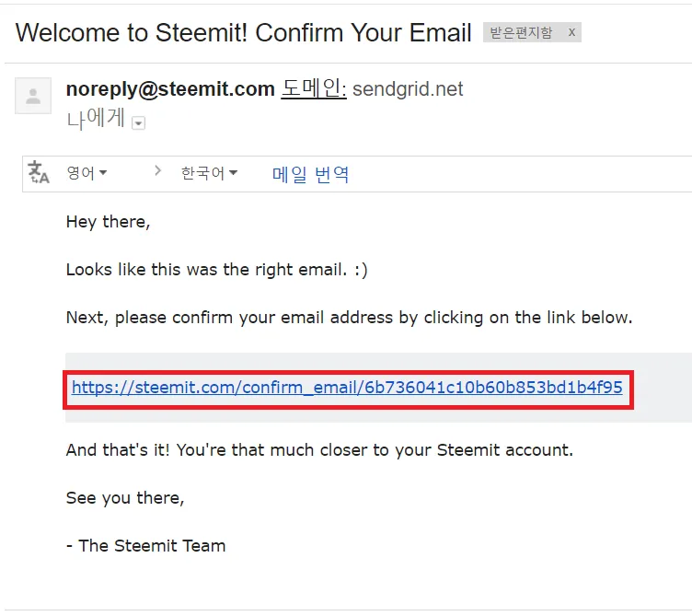Click the "- The Steemit Team" signature
Viewport: 692px width, 616px height.
145,545
